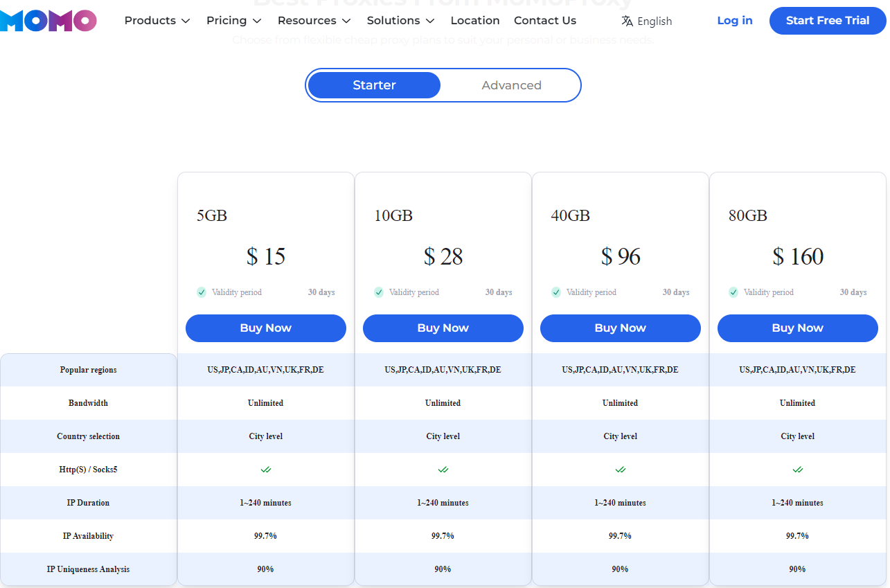The height and width of the screenshot is (588, 890).
Task: Click the 80GB plan Http(S)/Socks5 checkmark
Action: 798,470
